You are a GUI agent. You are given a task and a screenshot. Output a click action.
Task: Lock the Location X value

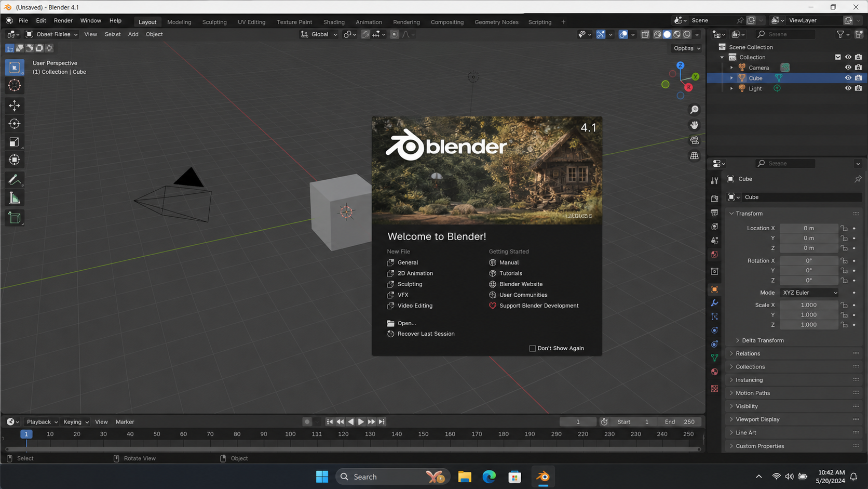(845, 229)
